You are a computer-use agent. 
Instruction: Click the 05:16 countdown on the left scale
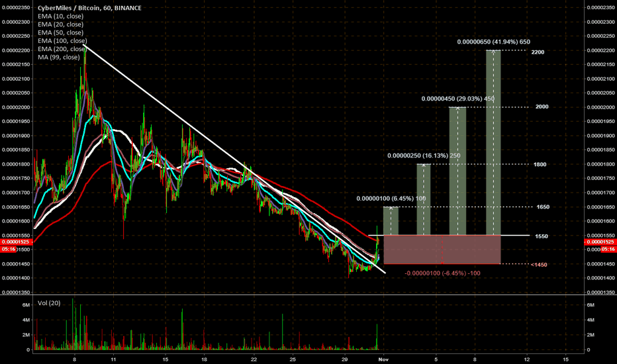coord(9,250)
